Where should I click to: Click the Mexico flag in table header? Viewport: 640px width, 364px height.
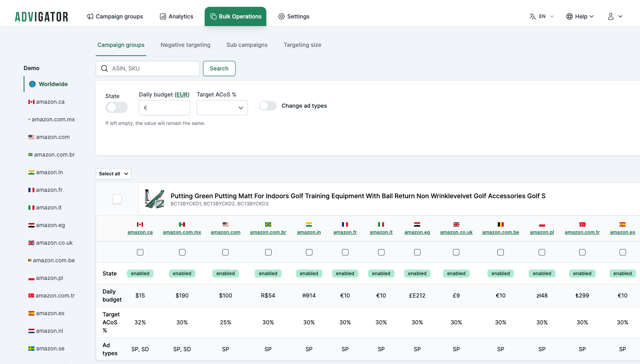click(x=182, y=225)
